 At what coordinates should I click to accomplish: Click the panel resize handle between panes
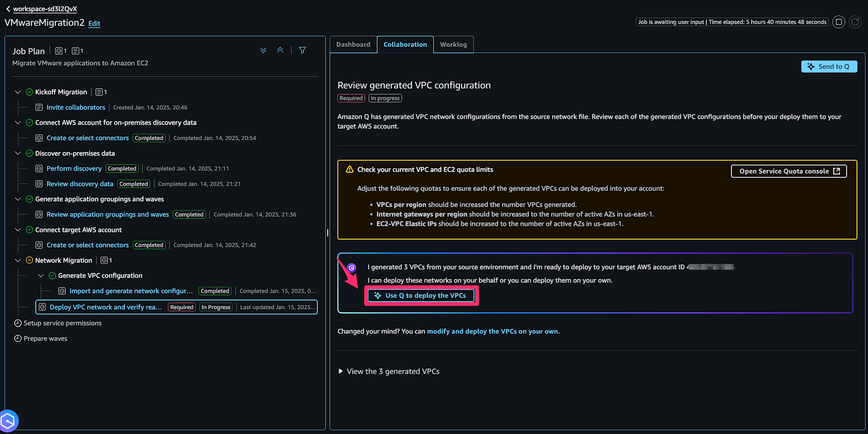328,233
